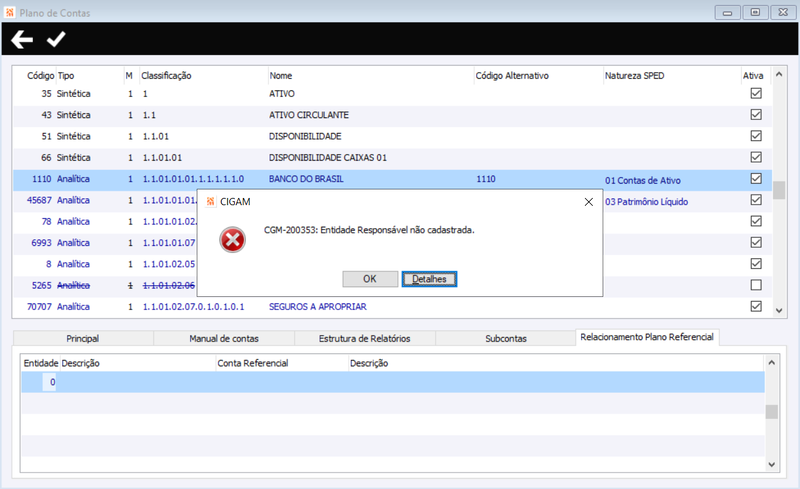Screen dimensions: 800x489
Task: Click account code 70707
Action: tap(39, 306)
